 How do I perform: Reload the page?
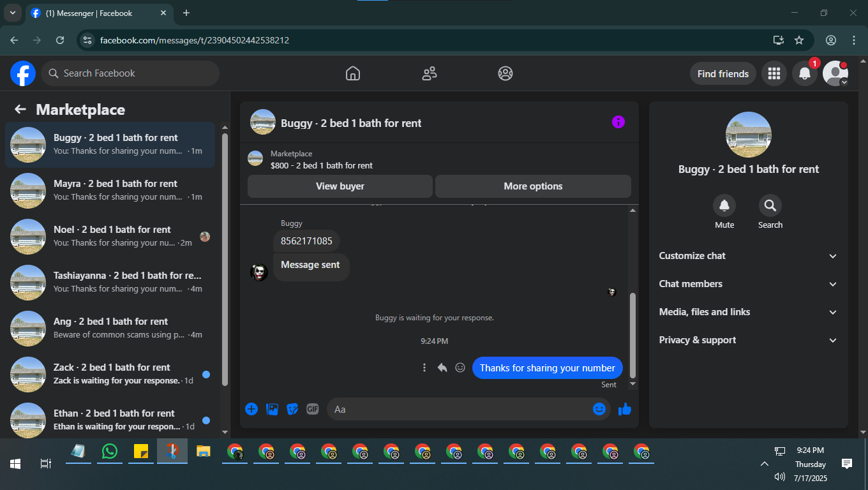pyautogui.click(x=60, y=40)
